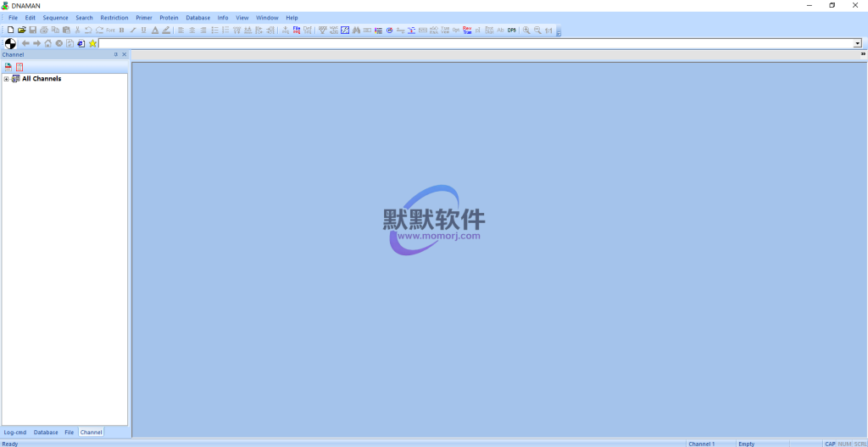Click the Zoom Out magnifier icon
Screen dimensions: 868x447
pos(537,30)
